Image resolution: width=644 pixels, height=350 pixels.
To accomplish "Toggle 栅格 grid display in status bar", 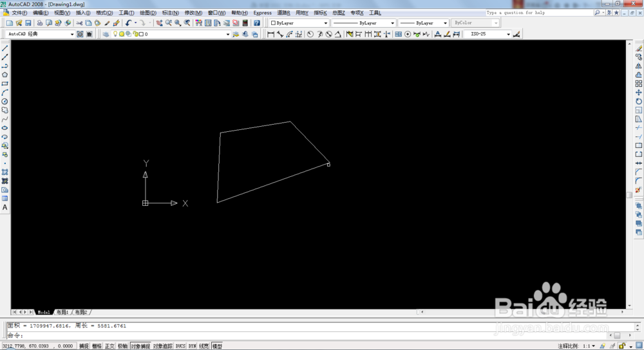I will point(97,346).
